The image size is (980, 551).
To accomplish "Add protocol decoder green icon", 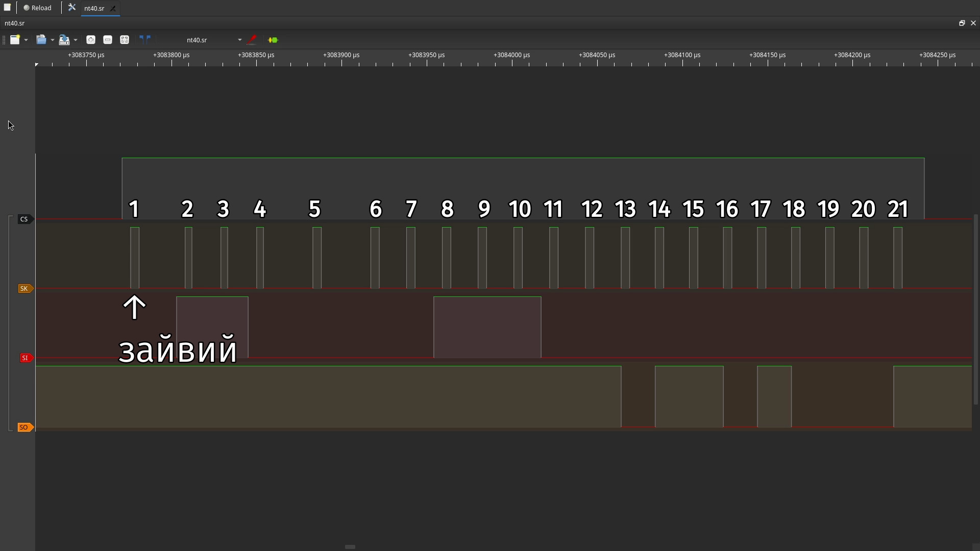I will [x=273, y=40].
